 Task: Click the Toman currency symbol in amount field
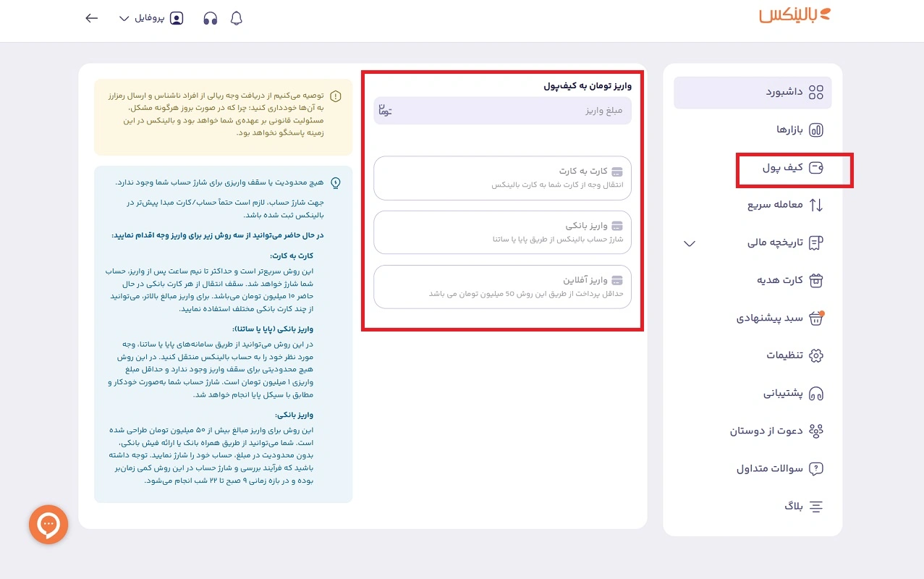click(x=384, y=111)
